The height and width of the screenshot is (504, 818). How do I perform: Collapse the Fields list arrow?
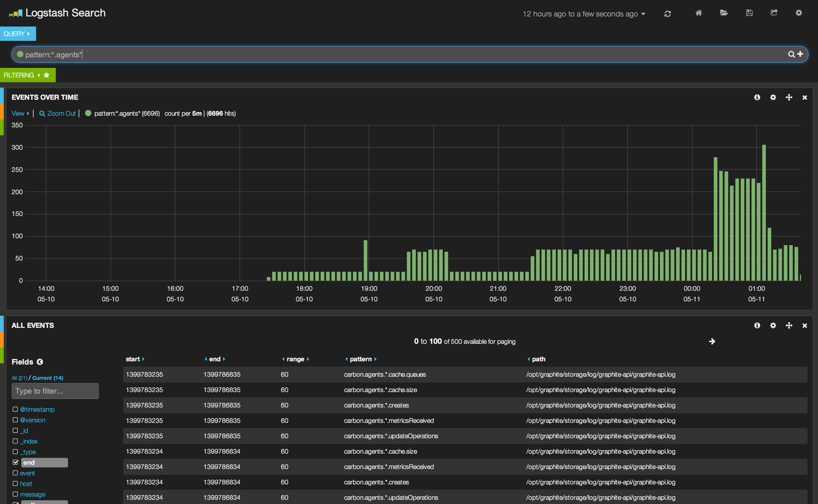[40, 362]
